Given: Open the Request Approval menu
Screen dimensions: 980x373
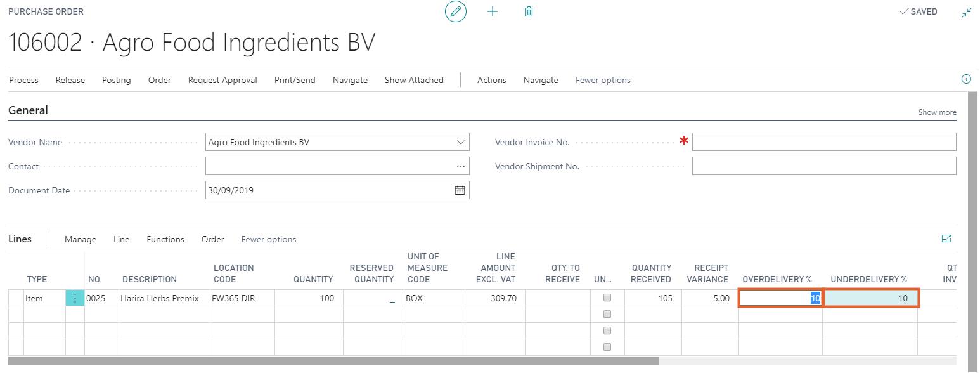Looking at the screenshot, I should click(x=222, y=80).
